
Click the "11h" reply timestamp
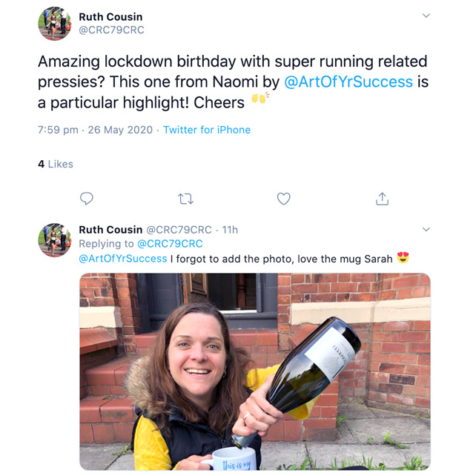click(230, 230)
